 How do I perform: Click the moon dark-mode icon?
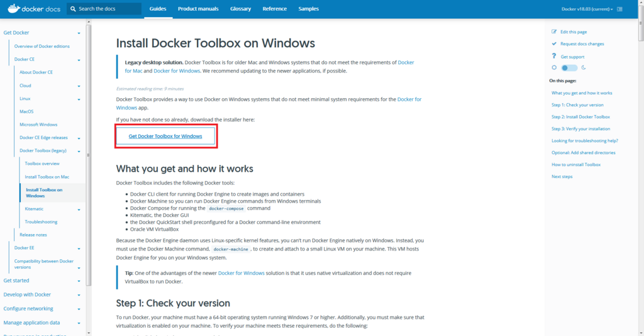(x=583, y=68)
